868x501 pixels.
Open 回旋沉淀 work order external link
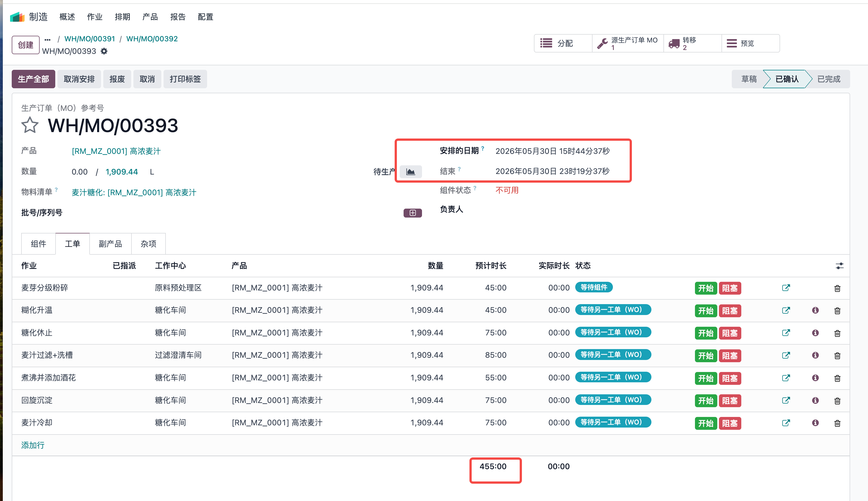coord(786,400)
